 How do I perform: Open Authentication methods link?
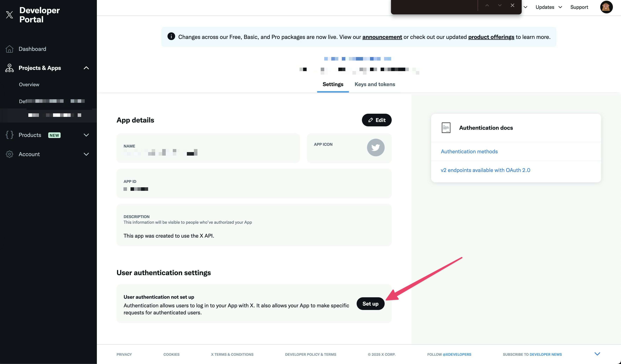(469, 152)
